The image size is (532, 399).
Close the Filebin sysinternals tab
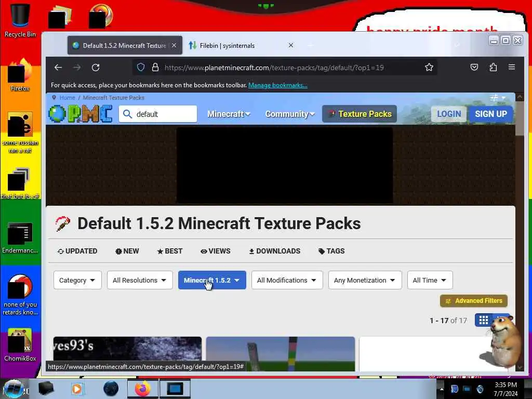pyautogui.click(x=291, y=45)
